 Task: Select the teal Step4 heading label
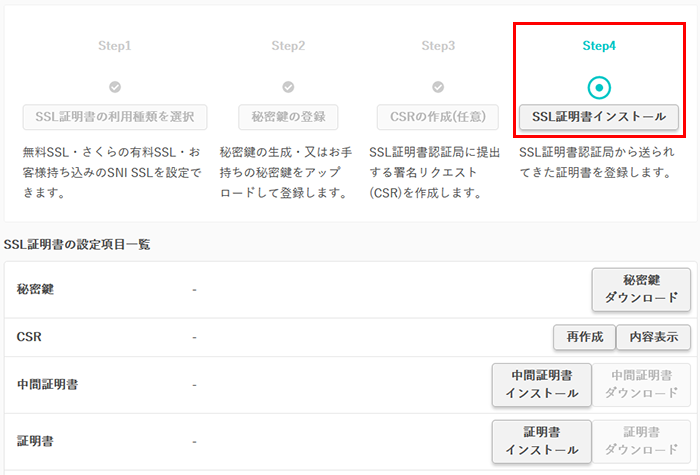tap(598, 46)
